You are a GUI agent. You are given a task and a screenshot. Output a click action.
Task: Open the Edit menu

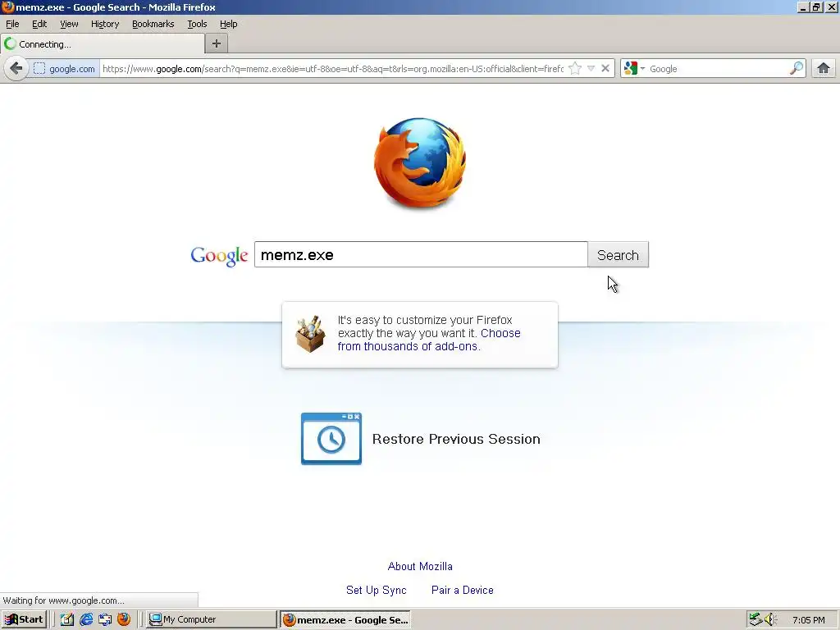coord(39,24)
